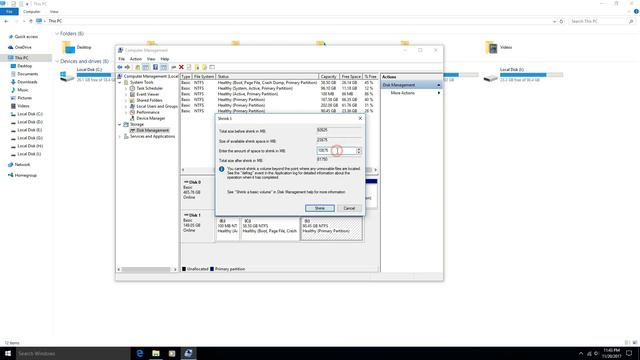This screenshot has height=360, width=640.
Task: Select Music in Explorer sidebar
Action: [23, 90]
